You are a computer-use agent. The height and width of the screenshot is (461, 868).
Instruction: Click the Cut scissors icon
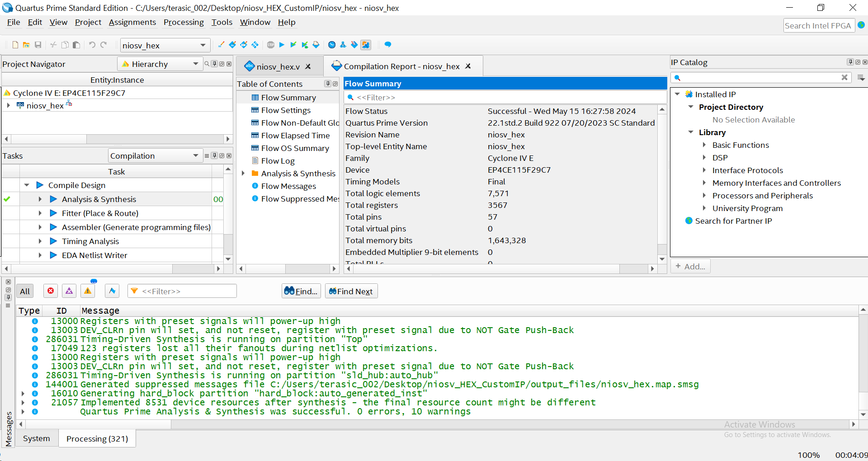coord(53,45)
